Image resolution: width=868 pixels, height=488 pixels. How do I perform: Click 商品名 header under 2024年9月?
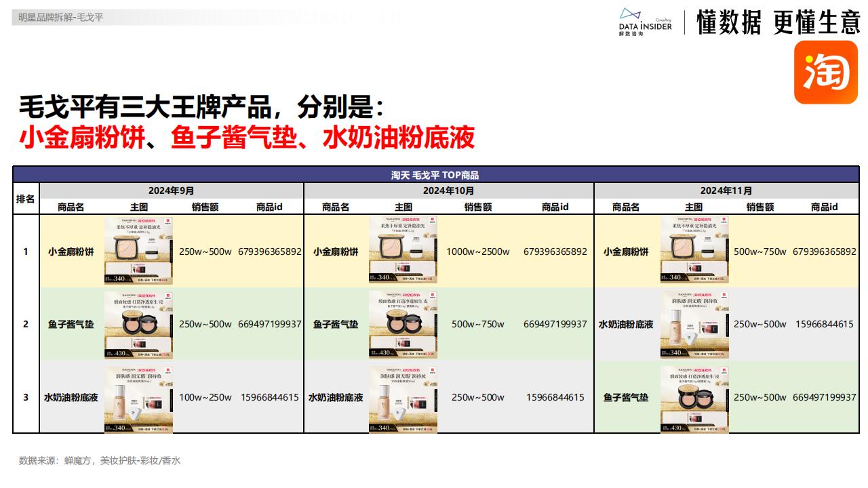click(71, 207)
